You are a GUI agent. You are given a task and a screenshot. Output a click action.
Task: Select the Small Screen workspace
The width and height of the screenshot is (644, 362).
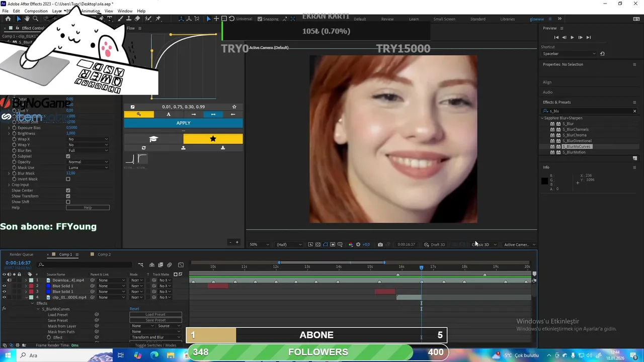pyautogui.click(x=444, y=19)
